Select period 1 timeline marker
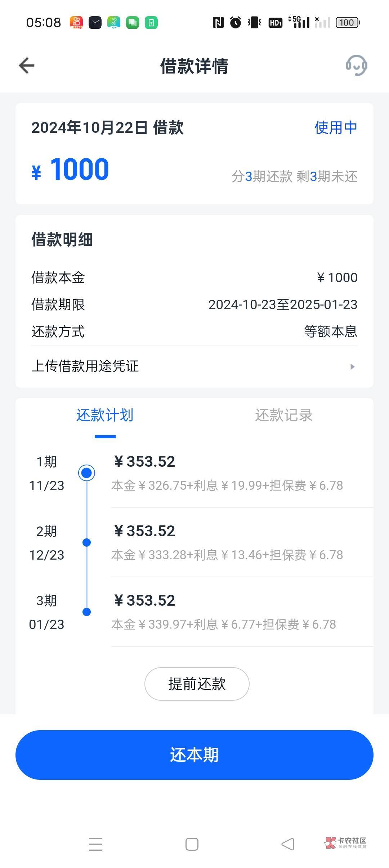This screenshot has height=868, width=389. (86, 473)
